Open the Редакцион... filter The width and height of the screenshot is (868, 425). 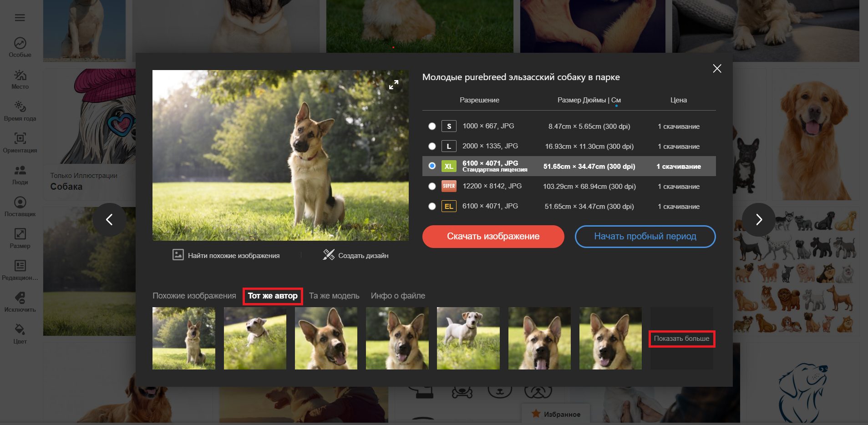20,270
